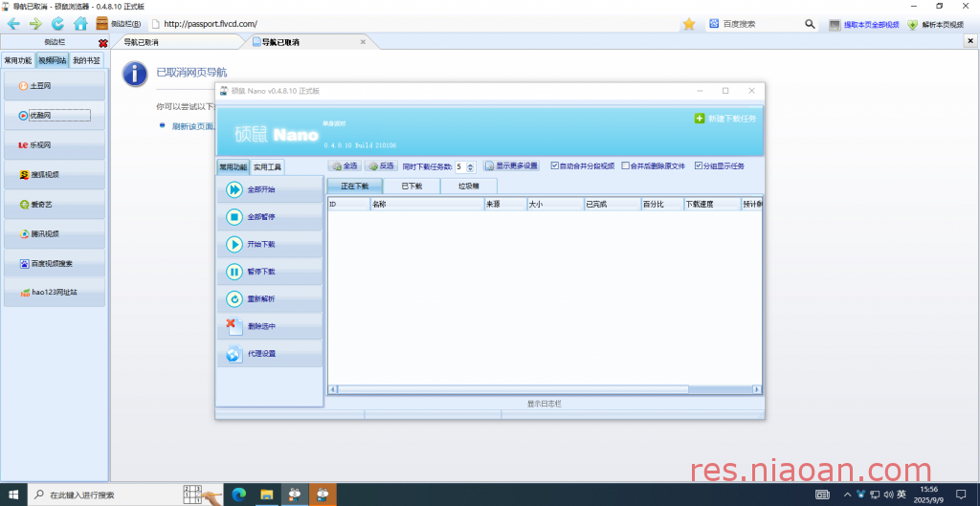
Task: Click the 百分比 column header
Action: [x=662, y=204]
